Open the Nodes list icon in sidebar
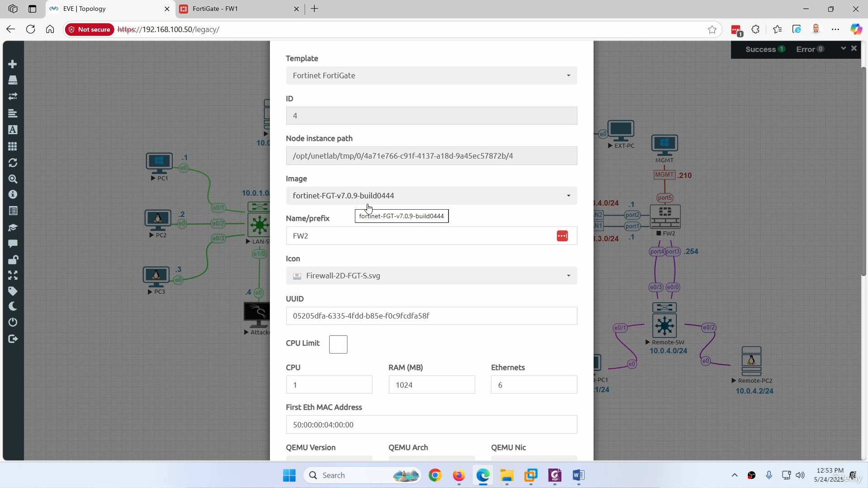Viewport: 868px width, 488px height. pyautogui.click(x=13, y=80)
